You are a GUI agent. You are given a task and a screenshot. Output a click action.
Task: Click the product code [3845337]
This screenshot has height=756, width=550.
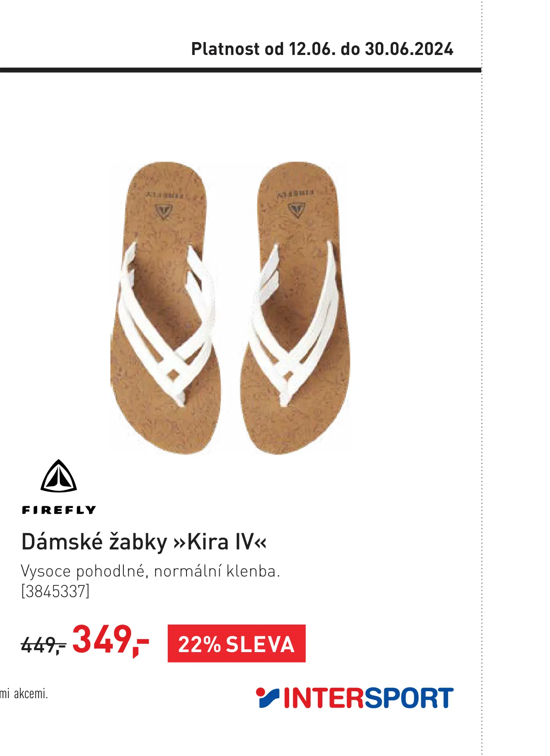tap(55, 591)
